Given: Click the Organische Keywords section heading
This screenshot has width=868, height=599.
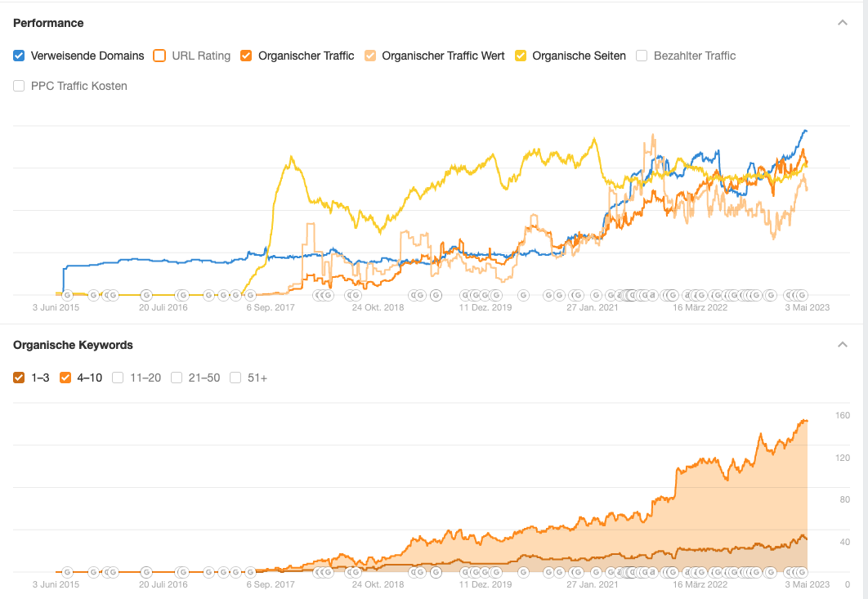Looking at the screenshot, I should click(73, 345).
